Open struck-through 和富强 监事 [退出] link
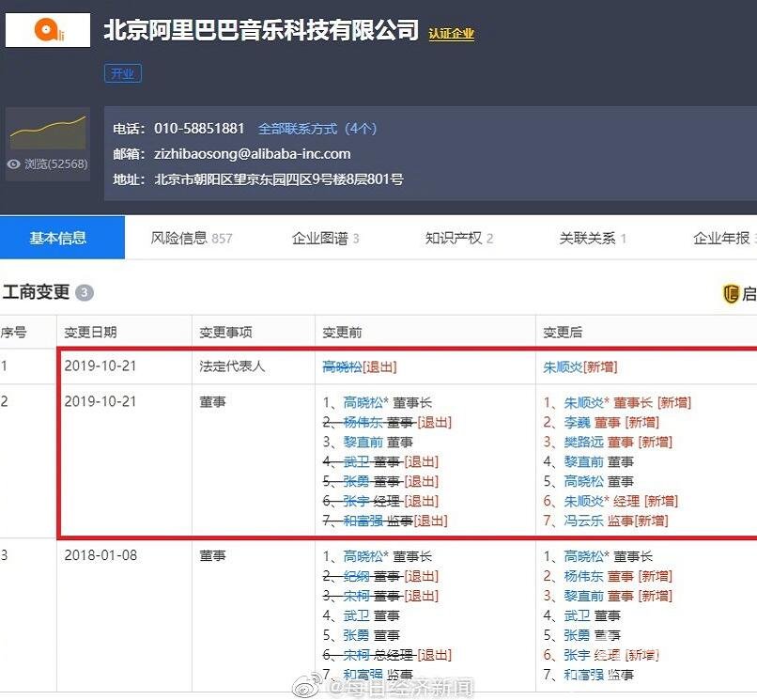The image size is (757, 700). pos(385,521)
